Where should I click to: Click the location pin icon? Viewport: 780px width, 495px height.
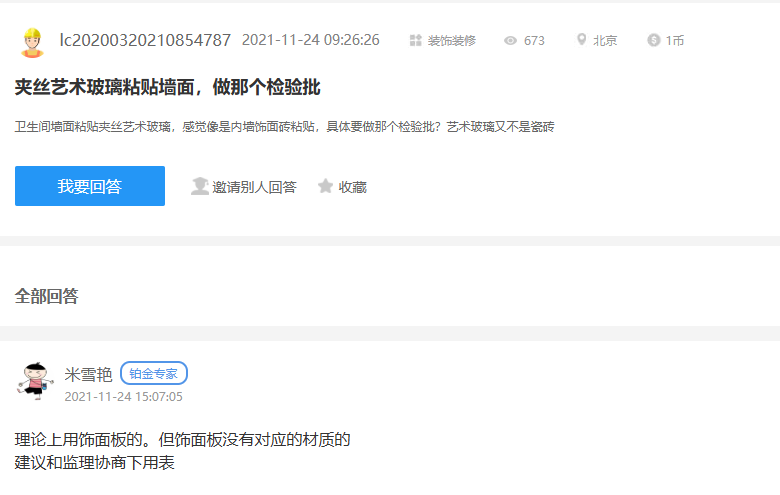(581, 41)
